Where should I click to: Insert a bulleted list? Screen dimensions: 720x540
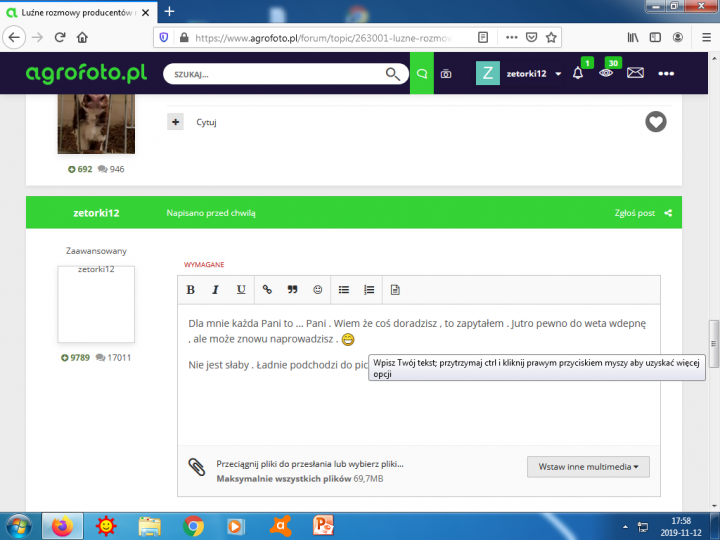pyautogui.click(x=344, y=290)
